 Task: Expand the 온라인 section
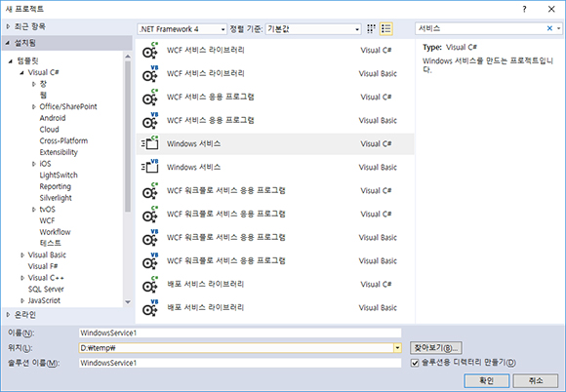[x=9, y=315]
